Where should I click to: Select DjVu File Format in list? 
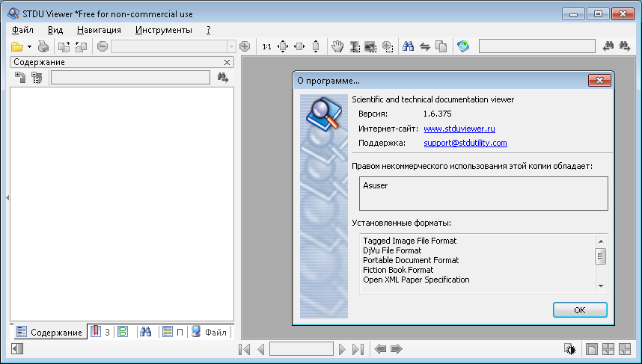(x=392, y=250)
